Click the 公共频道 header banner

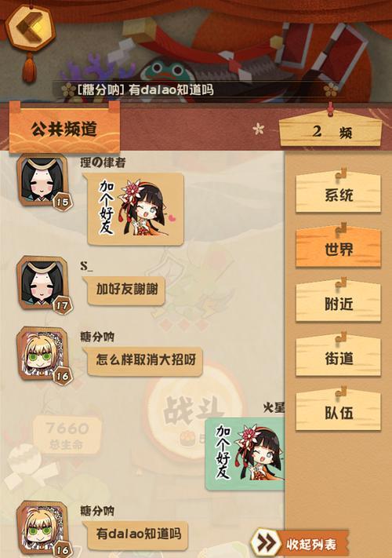point(64,128)
